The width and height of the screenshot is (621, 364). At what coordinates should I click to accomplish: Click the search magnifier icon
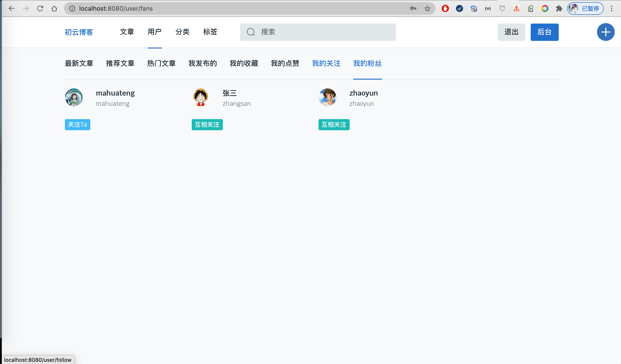pos(251,32)
